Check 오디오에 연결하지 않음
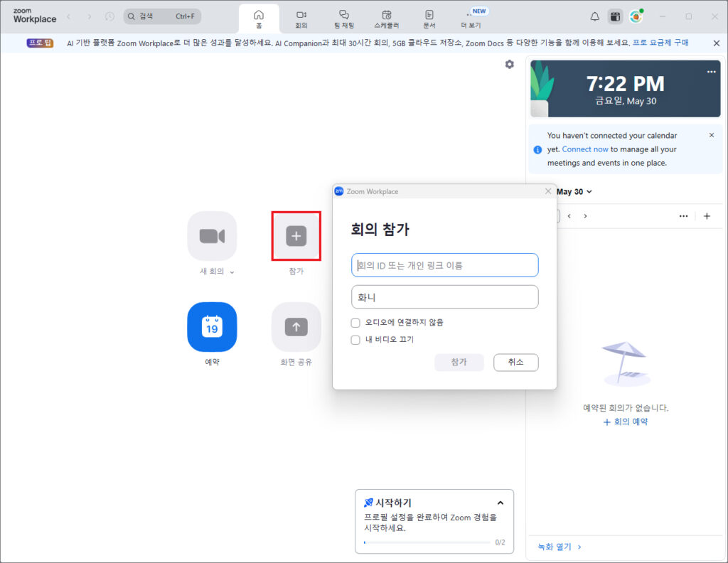The height and width of the screenshot is (563, 728). tap(355, 323)
